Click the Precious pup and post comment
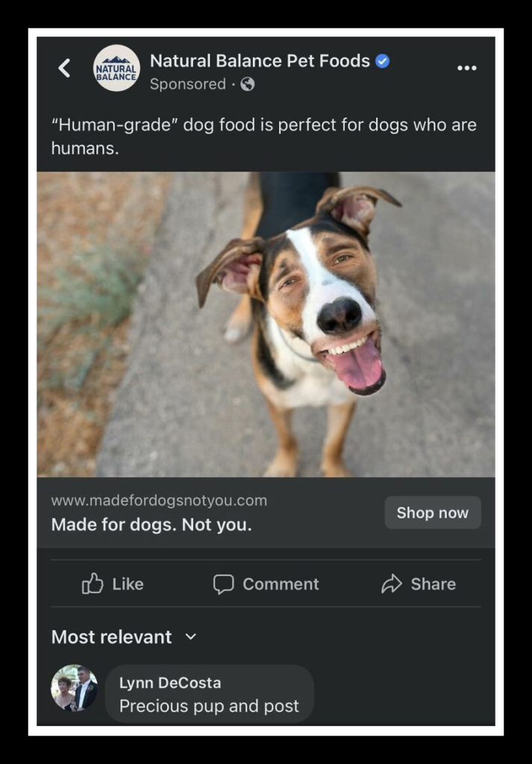Image resolution: width=532 pixels, height=764 pixels. (209, 706)
